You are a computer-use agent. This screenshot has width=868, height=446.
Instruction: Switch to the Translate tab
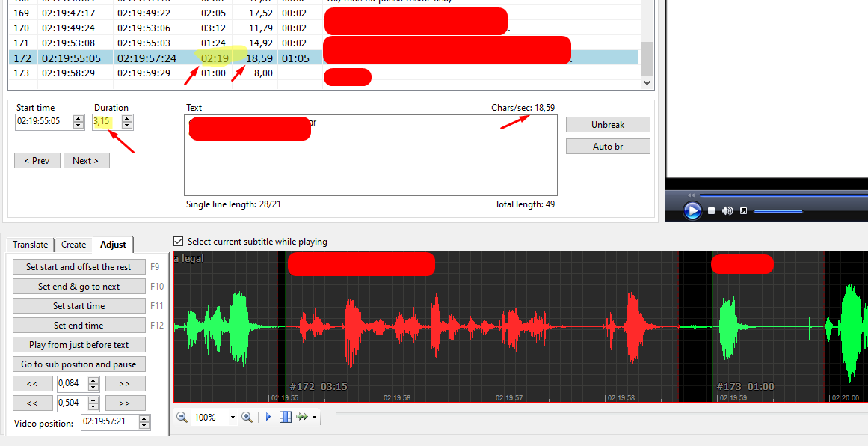pyautogui.click(x=30, y=244)
